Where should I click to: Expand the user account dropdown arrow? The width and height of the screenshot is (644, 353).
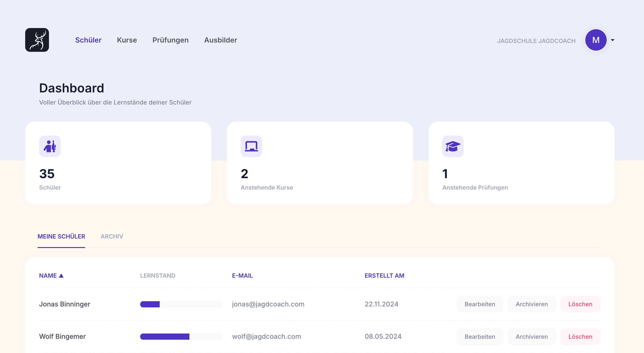coord(612,40)
